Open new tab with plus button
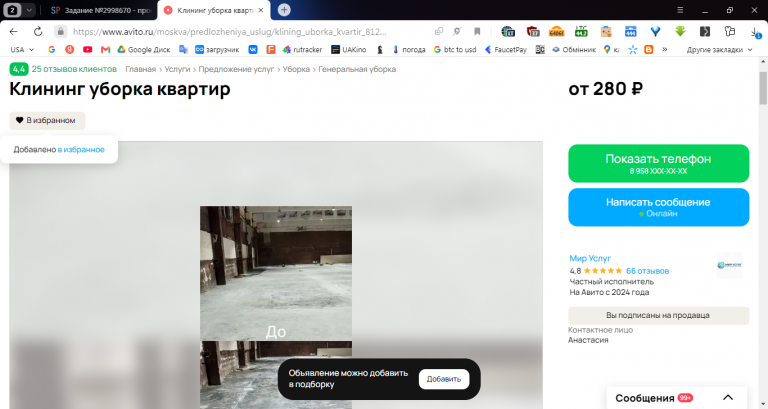The height and width of the screenshot is (409, 768). [284, 10]
